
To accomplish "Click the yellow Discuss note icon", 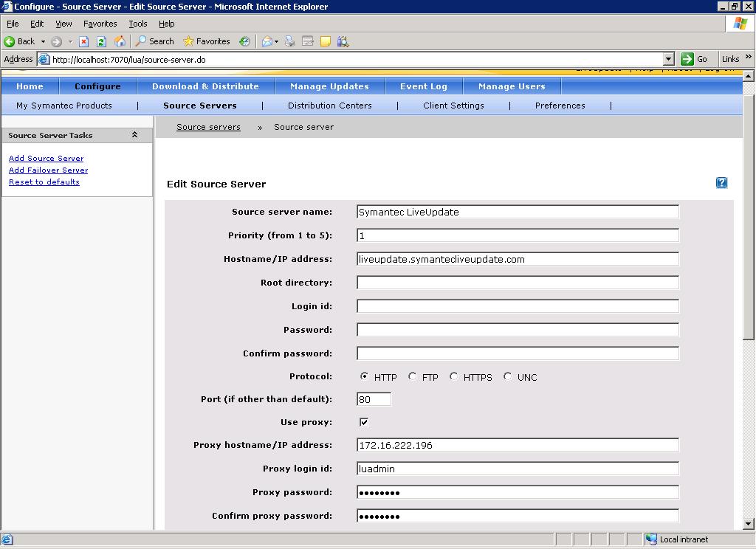I will (326, 41).
